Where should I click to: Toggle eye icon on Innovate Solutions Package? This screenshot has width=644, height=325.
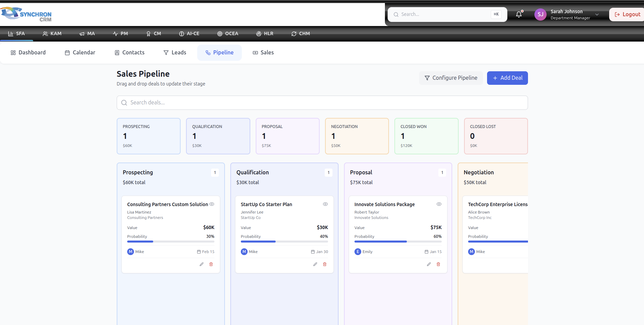(439, 204)
